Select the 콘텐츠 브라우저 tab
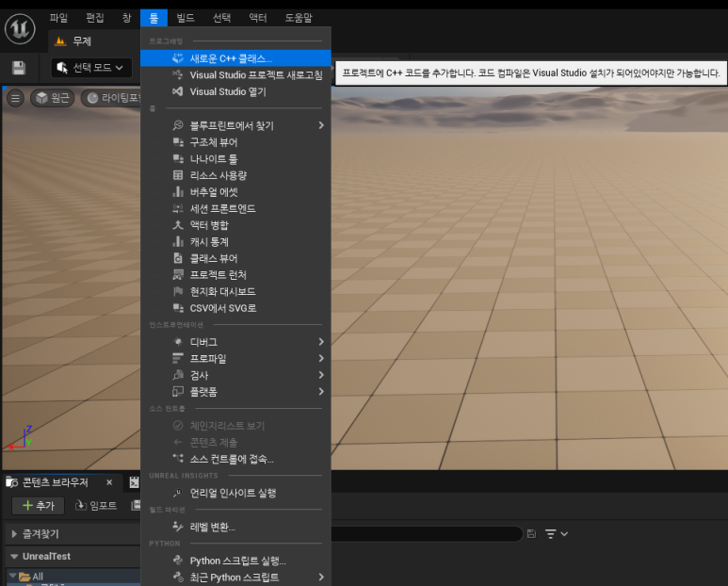 [x=55, y=482]
